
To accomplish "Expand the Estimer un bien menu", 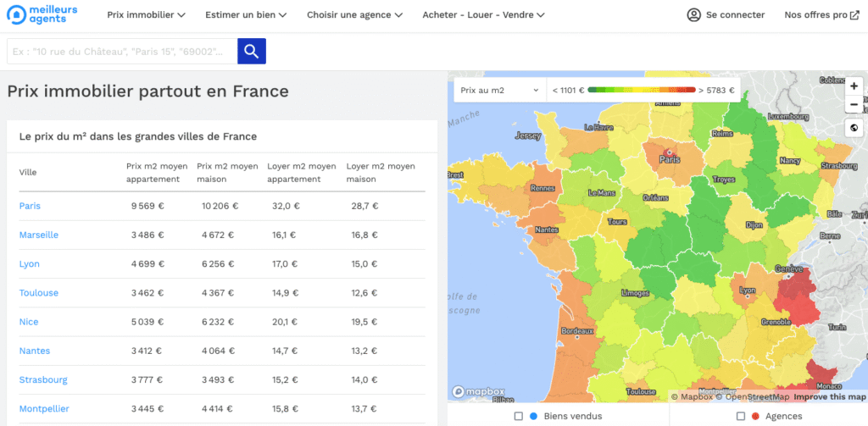I will 246,15.
